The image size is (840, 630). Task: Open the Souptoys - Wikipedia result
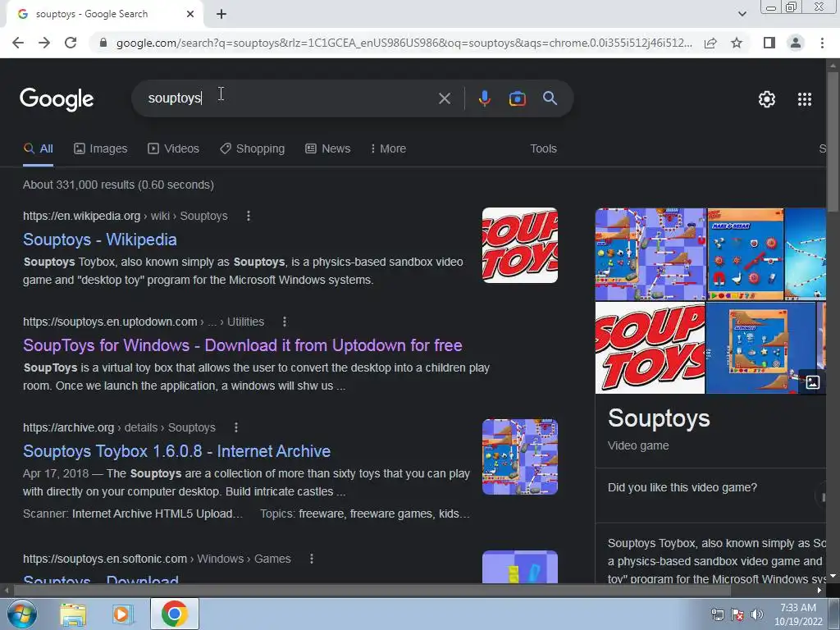99,240
